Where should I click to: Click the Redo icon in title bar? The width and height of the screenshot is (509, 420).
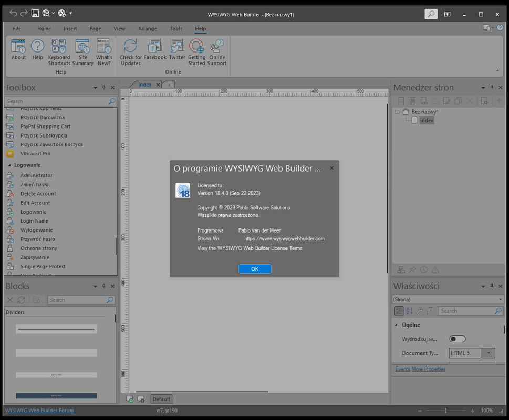click(24, 13)
